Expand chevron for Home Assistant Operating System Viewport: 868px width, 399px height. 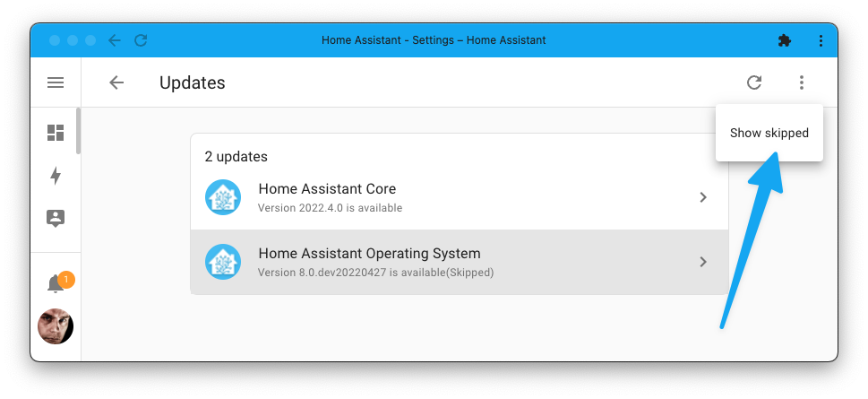point(703,262)
